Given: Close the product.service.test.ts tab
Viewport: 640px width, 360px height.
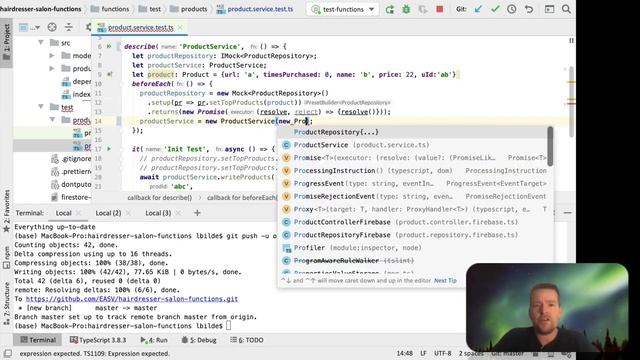Looking at the screenshot, I should (x=180, y=27).
